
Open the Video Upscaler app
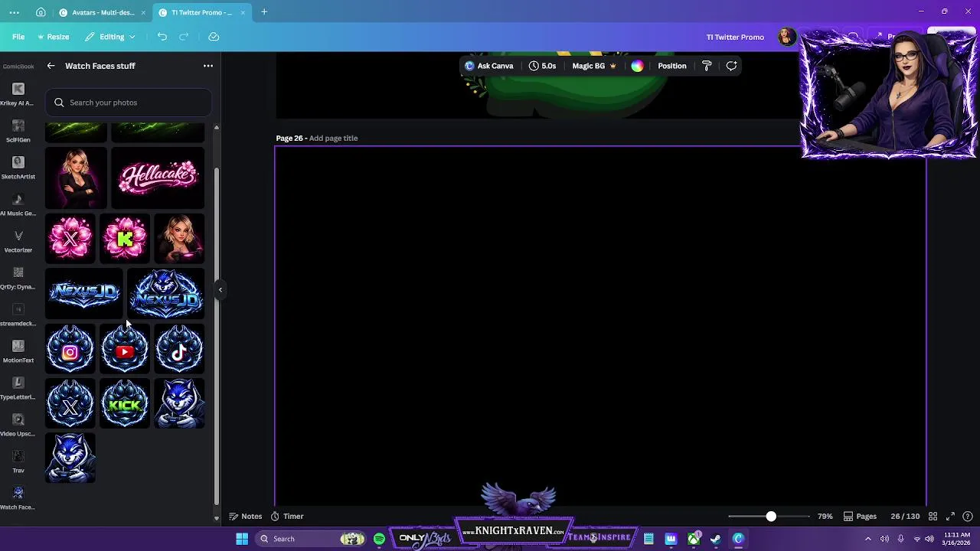tap(18, 425)
